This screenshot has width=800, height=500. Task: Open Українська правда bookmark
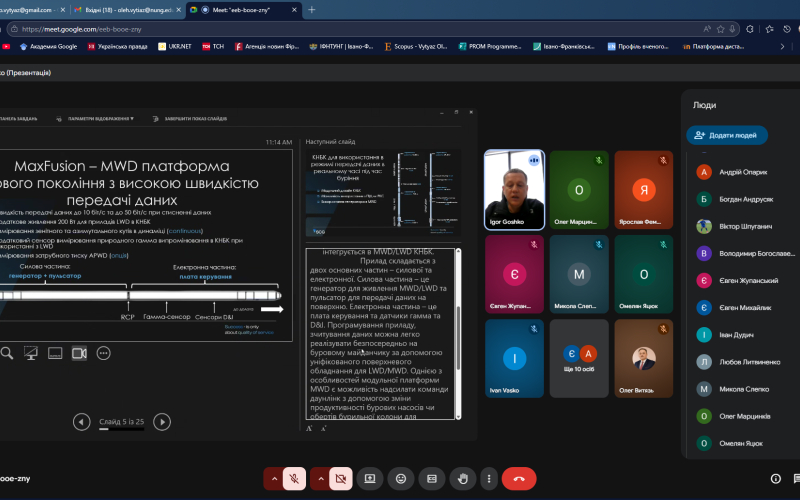coord(117,46)
